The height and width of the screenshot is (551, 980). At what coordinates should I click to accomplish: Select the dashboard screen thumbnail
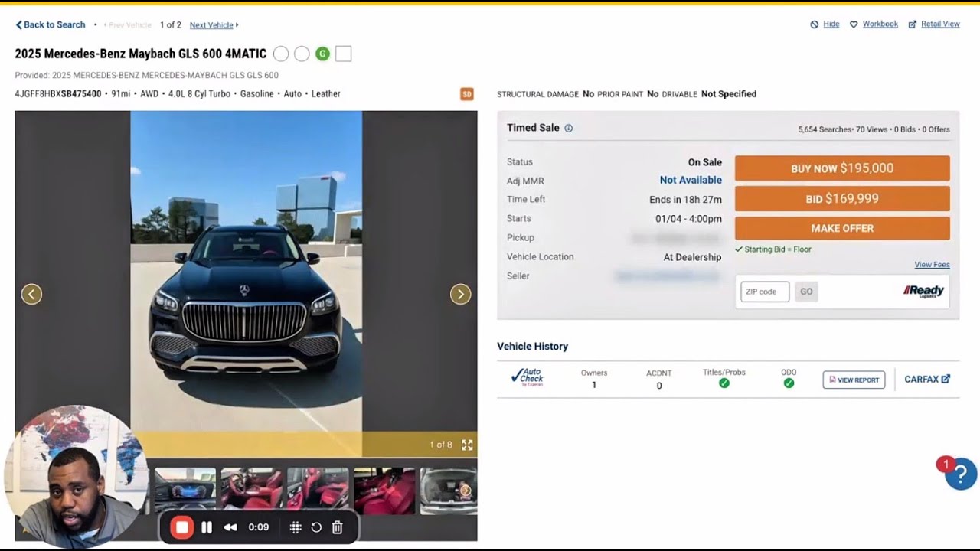[185, 491]
